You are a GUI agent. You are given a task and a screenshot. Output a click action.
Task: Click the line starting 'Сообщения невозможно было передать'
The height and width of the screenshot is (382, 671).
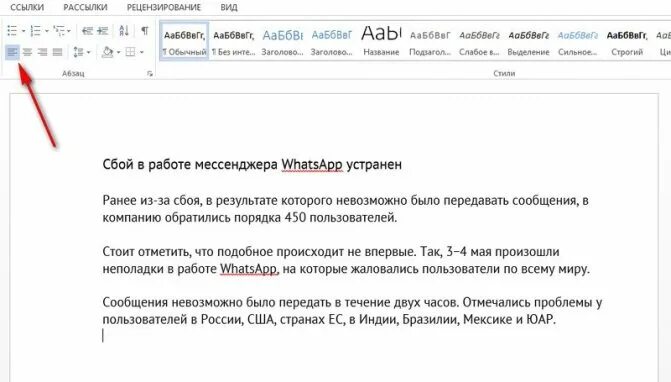pyautogui.click(x=352, y=302)
